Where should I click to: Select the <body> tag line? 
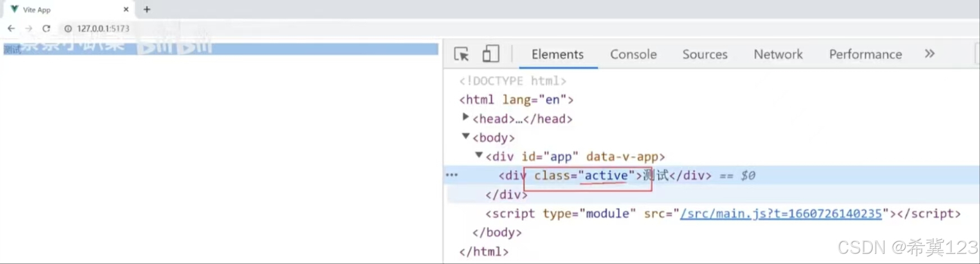(494, 138)
